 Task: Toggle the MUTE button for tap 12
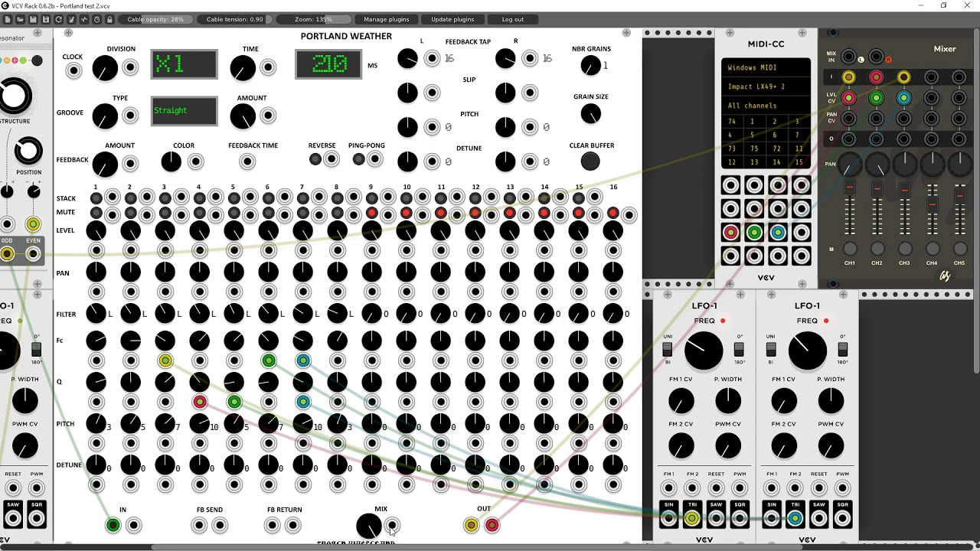[475, 213]
